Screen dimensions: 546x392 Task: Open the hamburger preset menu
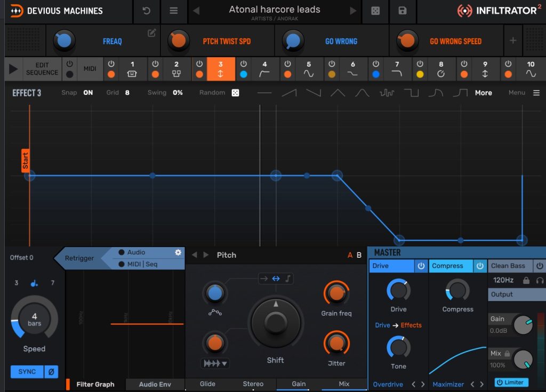(173, 11)
